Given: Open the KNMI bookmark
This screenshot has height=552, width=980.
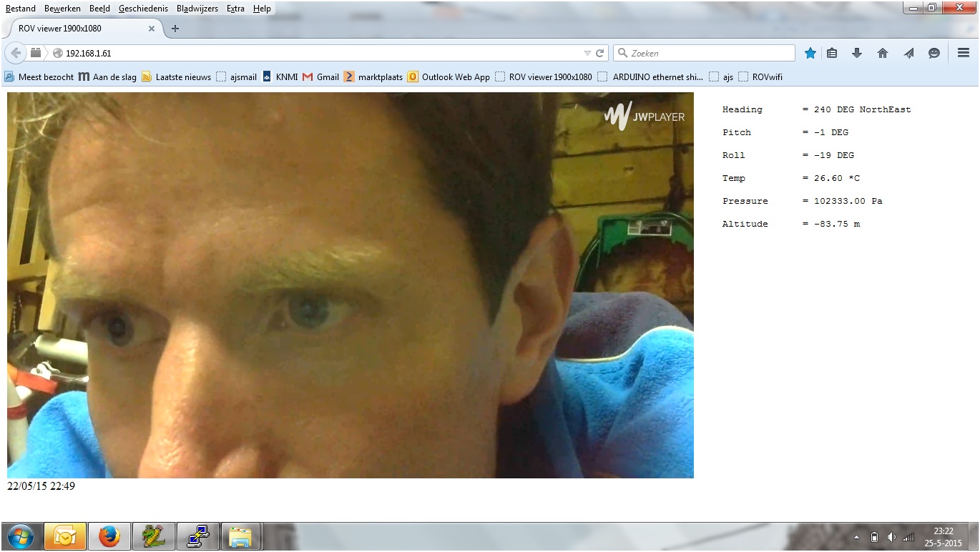Looking at the screenshot, I should pyautogui.click(x=280, y=77).
